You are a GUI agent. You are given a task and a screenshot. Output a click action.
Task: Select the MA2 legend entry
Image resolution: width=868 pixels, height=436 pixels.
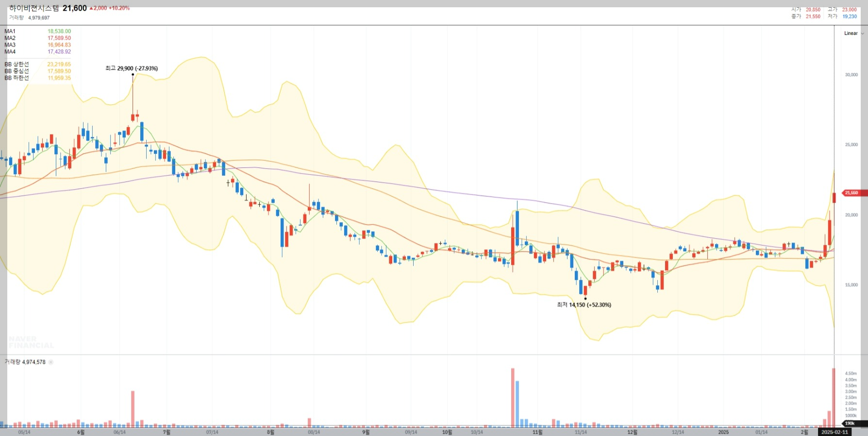click(x=37, y=38)
